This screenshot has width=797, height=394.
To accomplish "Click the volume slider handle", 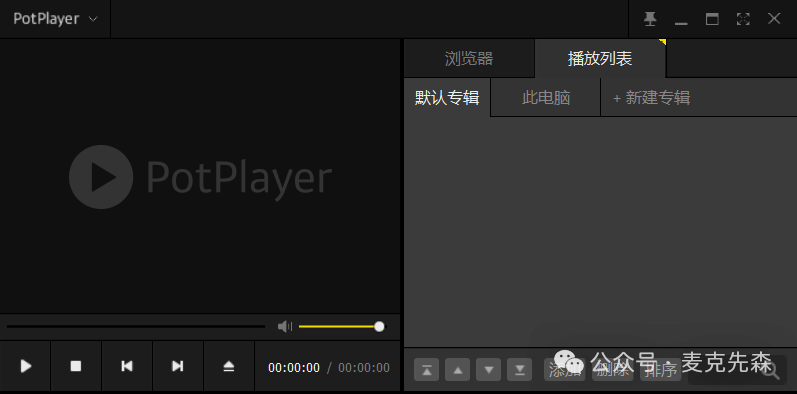I will click(x=379, y=326).
